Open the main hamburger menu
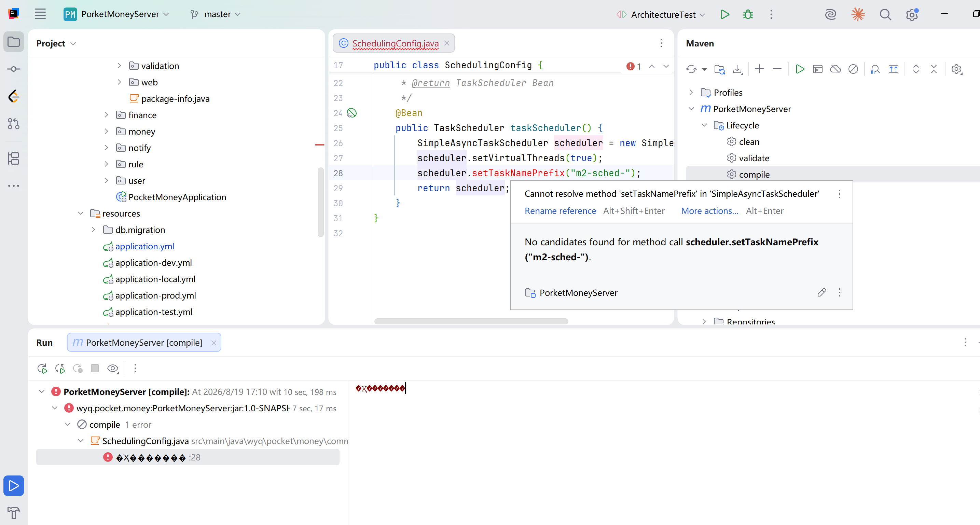Viewport: 980px width, 525px height. [40, 14]
